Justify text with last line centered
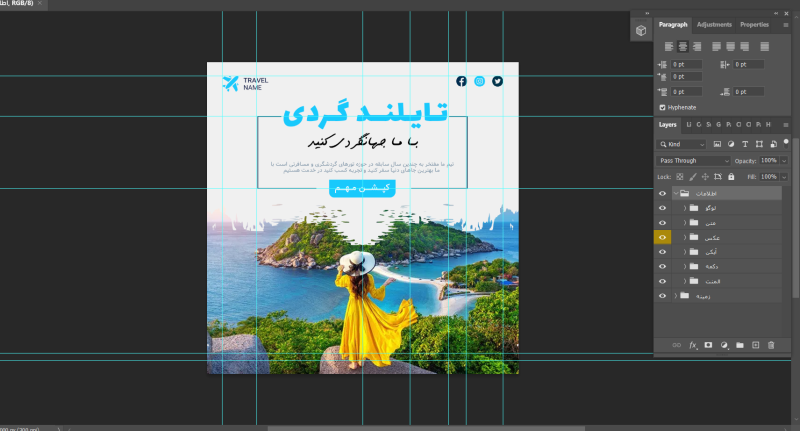800x431 pixels. (x=731, y=46)
